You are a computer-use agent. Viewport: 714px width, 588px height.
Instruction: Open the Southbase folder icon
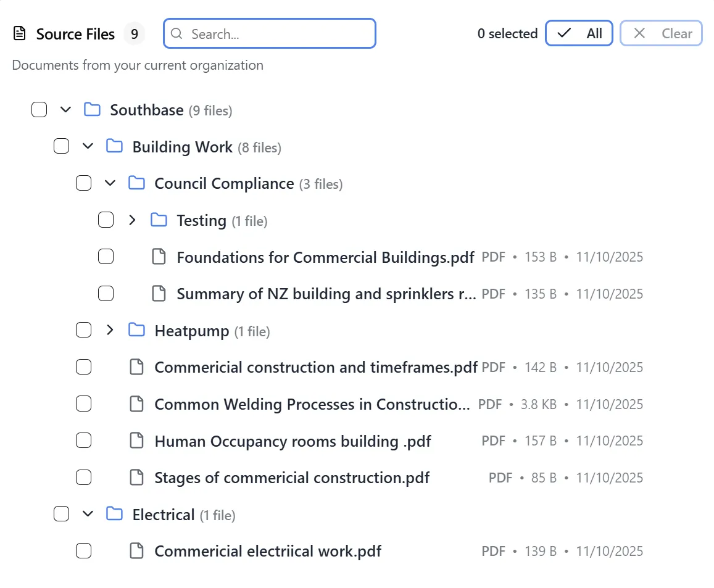pyautogui.click(x=91, y=109)
